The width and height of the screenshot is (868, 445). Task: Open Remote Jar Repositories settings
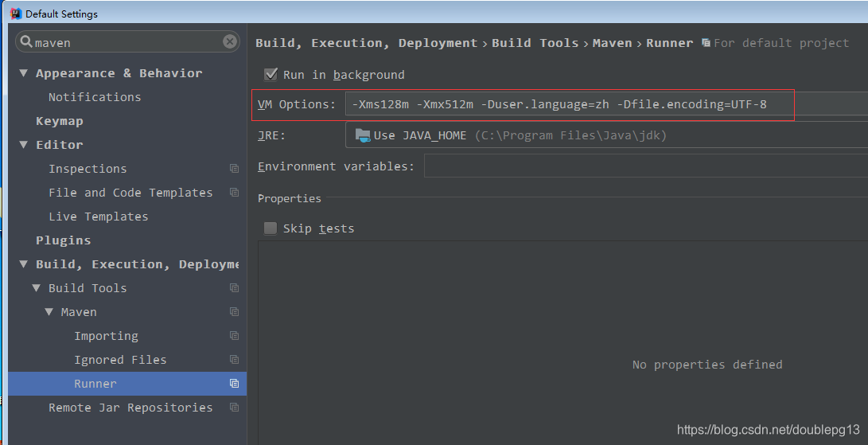click(130, 408)
